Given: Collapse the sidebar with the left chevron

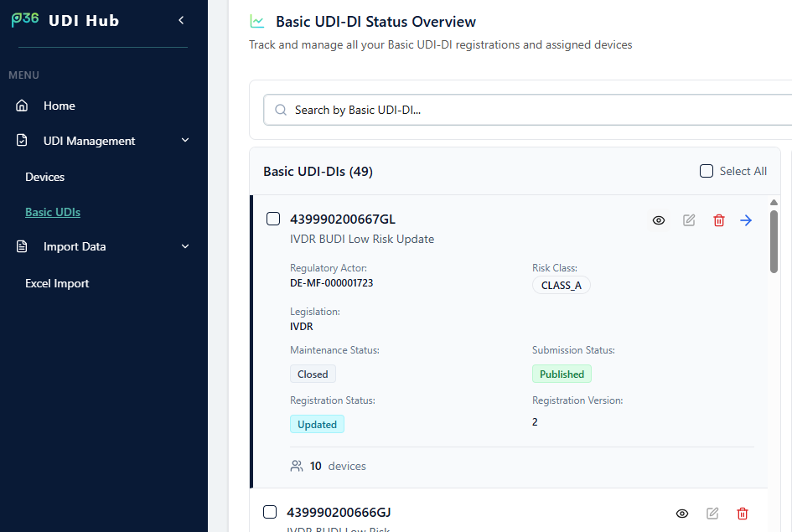Looking at the screenshot, I should (x=181, y=18).
